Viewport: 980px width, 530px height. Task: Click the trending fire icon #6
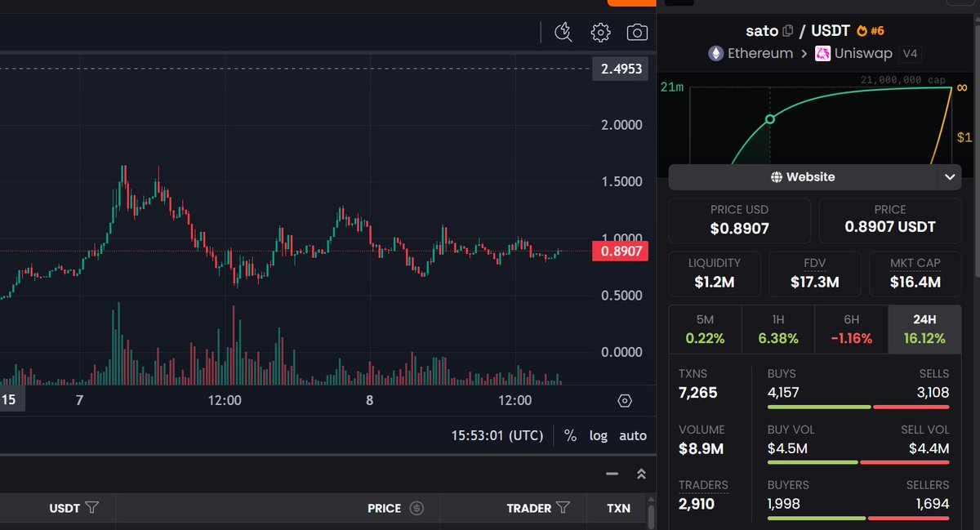click(x=870, y=31)
